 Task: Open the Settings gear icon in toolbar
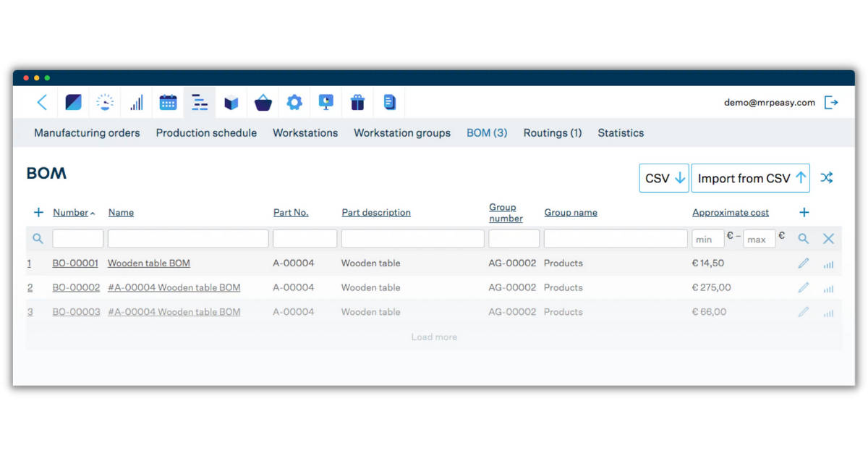click(x=294, y=102)
